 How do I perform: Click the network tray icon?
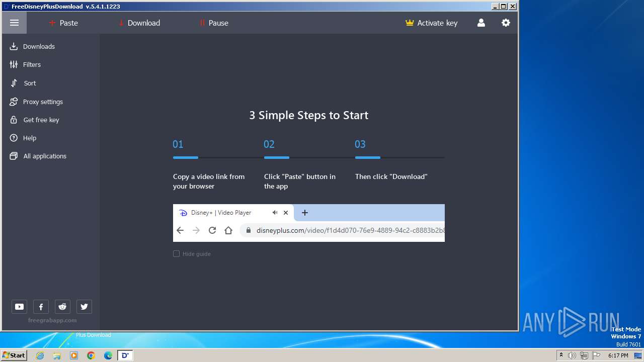click(584, 355)
